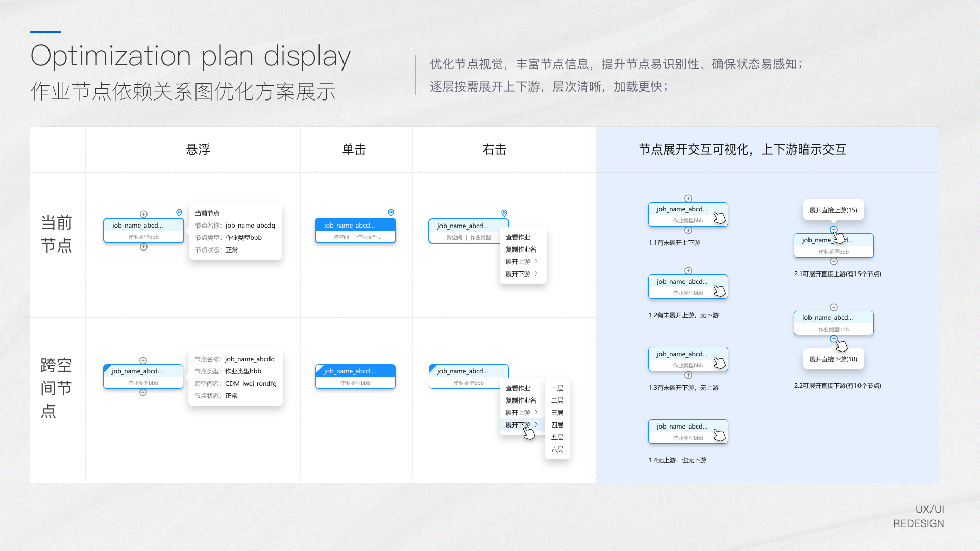
Task: Click the 展开直接上游(15) tooltip button
Action: [834, 210]
